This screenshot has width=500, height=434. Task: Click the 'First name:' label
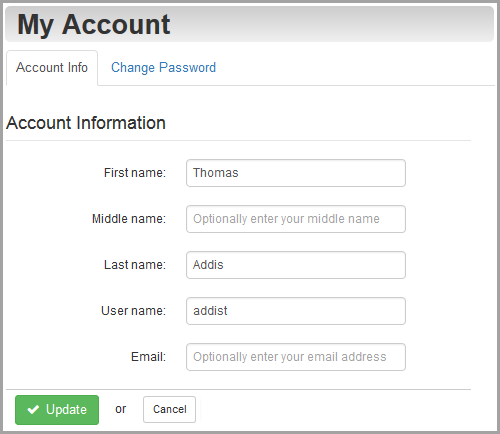[x=135, y=173]
